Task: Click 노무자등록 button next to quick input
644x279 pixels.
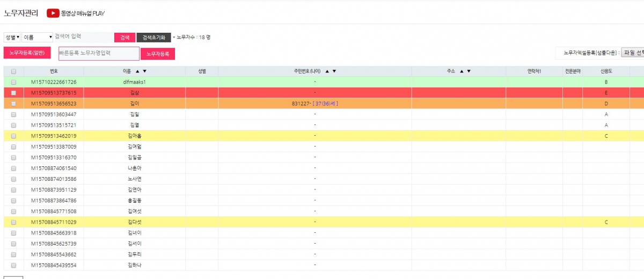Action: [158, 54]
